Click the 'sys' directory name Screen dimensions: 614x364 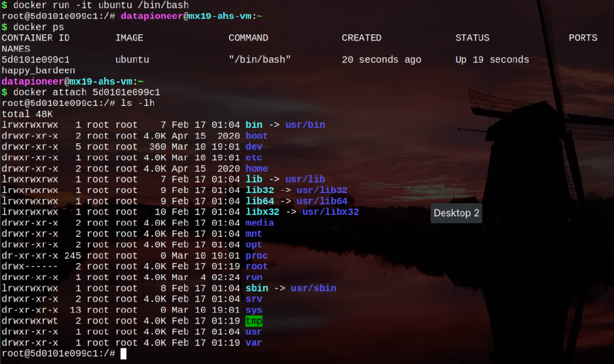pos(254,310)
